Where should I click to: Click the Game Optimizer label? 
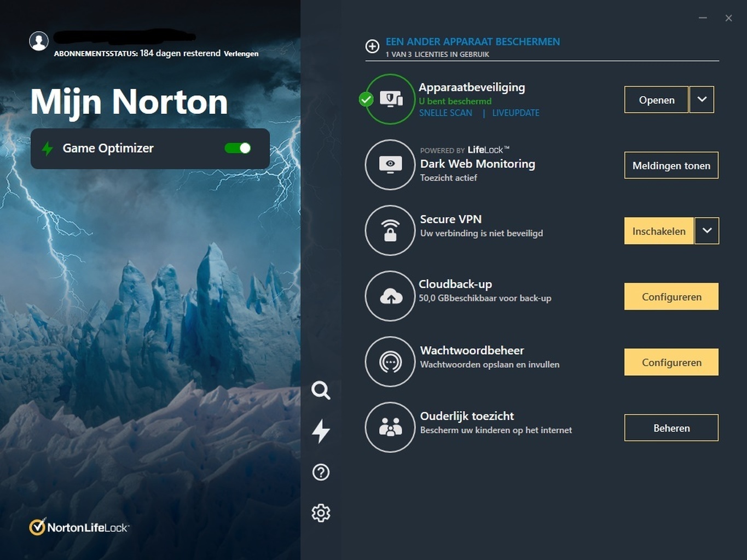point(108,148)
